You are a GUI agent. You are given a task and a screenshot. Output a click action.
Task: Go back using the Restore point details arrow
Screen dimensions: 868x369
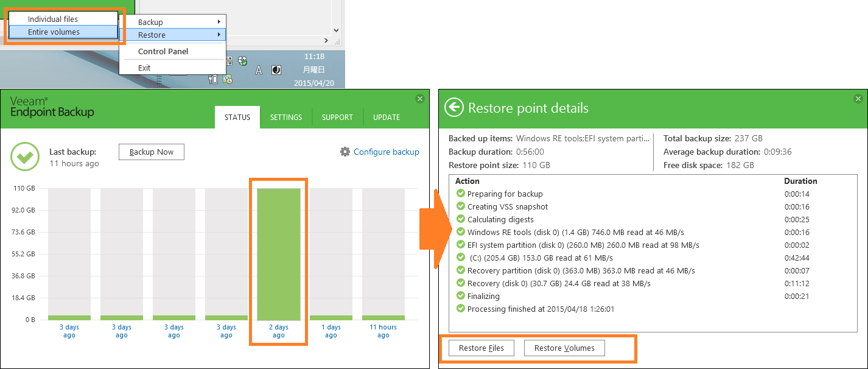click(x=454, y=108)
